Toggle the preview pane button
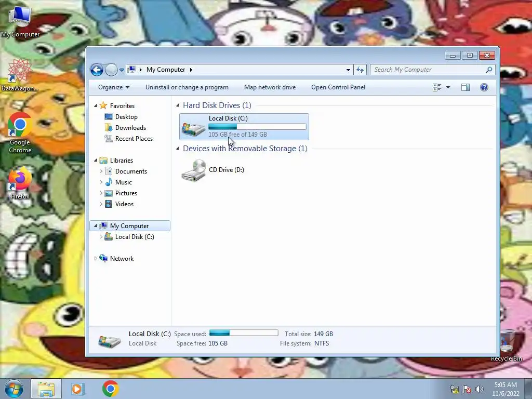532x399 pixels. 465,87
